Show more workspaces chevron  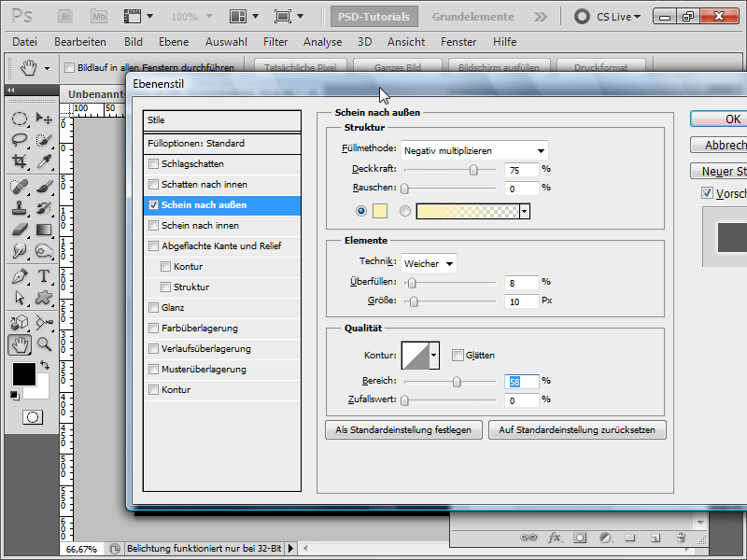(541, 17)
